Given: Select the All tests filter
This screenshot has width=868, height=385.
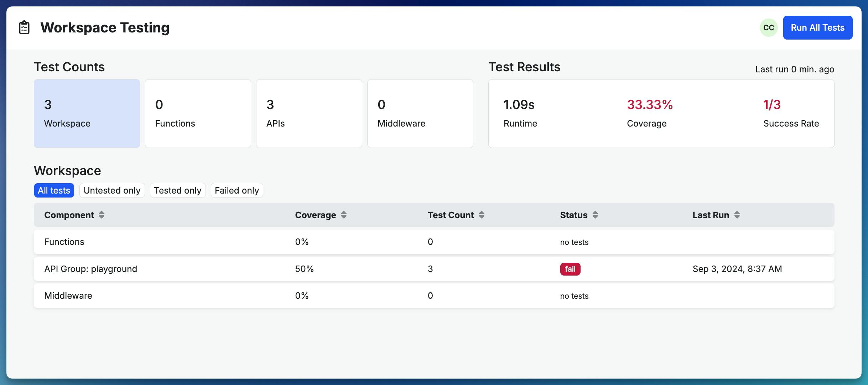Looking at the screenshot, I should pos(54,190).
